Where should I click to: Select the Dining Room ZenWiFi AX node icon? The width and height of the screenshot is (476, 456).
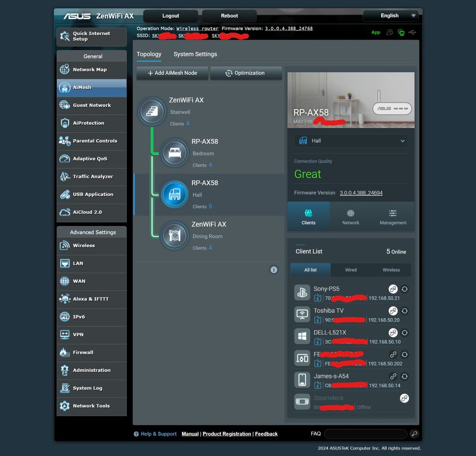[174, 235]
